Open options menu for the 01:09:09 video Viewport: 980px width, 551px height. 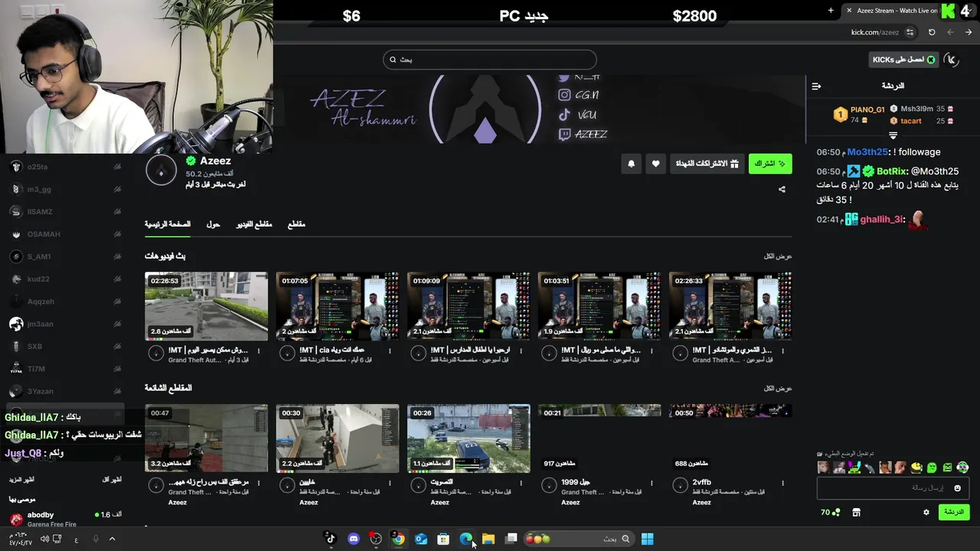tap(521, 351)
